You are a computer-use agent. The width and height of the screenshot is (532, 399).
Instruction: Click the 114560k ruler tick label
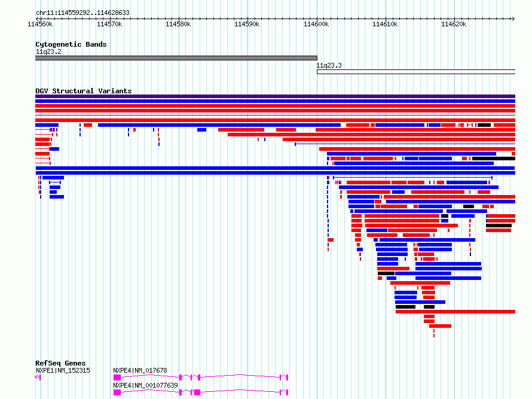pyautogui.click(x=40, y=24)
